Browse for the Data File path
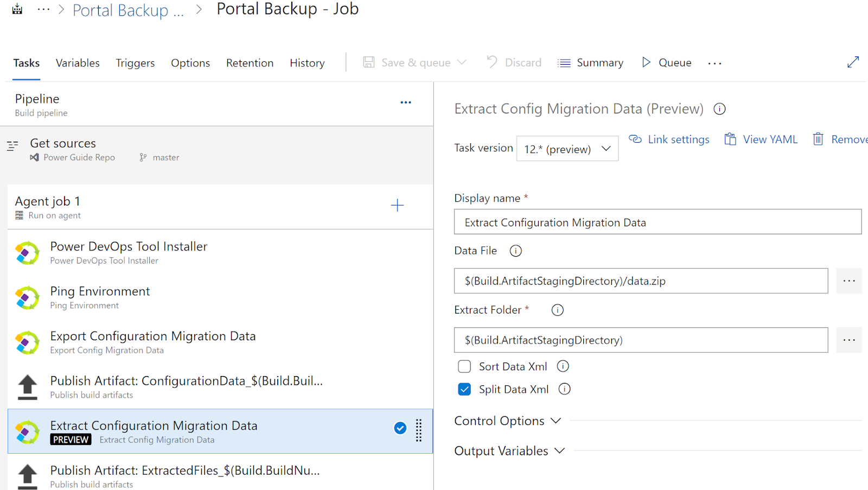Viewport: 868px width, 490px height. click(848, 281)
